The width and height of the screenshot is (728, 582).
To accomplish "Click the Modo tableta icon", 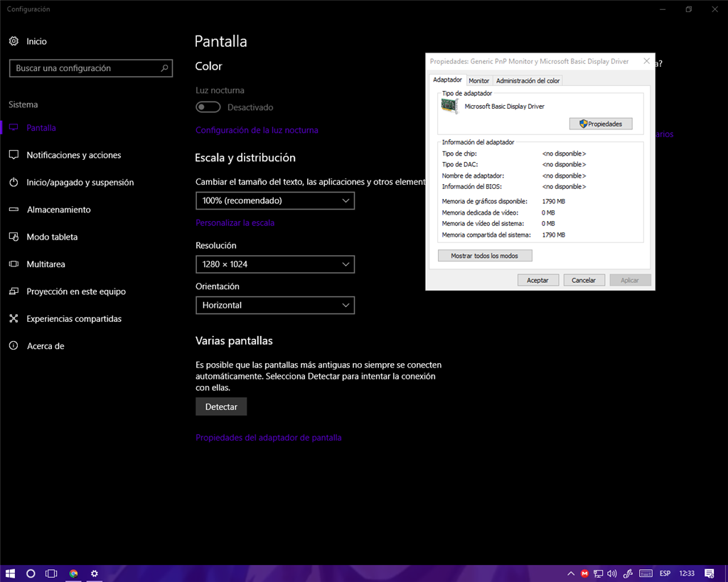I will click(x=14, y=237).
